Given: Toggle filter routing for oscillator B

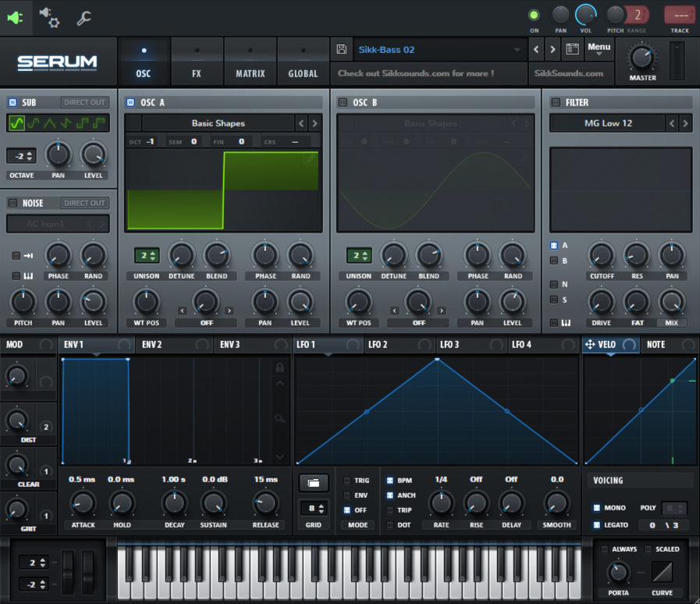Looking at the screenshot, I should point(554,261).
